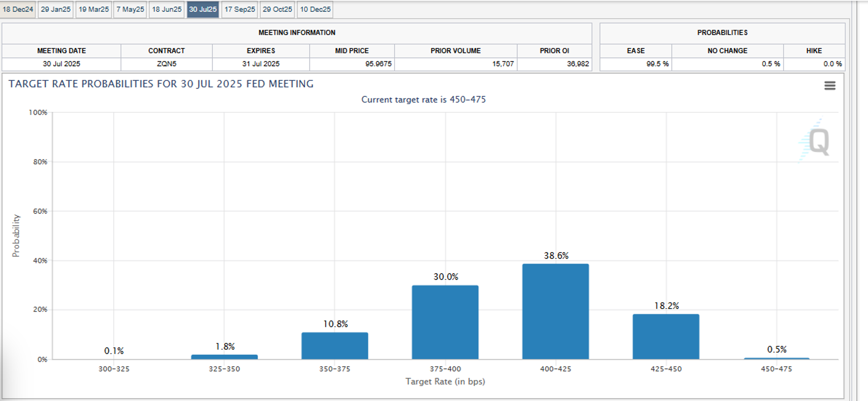Click the EXPIRES column header
The height and width of the screenshot is (401, 868).
point(261,51)
